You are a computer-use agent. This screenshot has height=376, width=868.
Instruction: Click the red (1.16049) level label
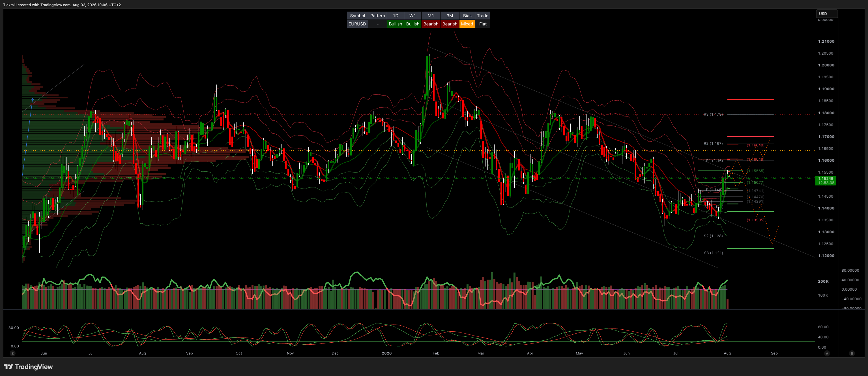tap(755, 159)
